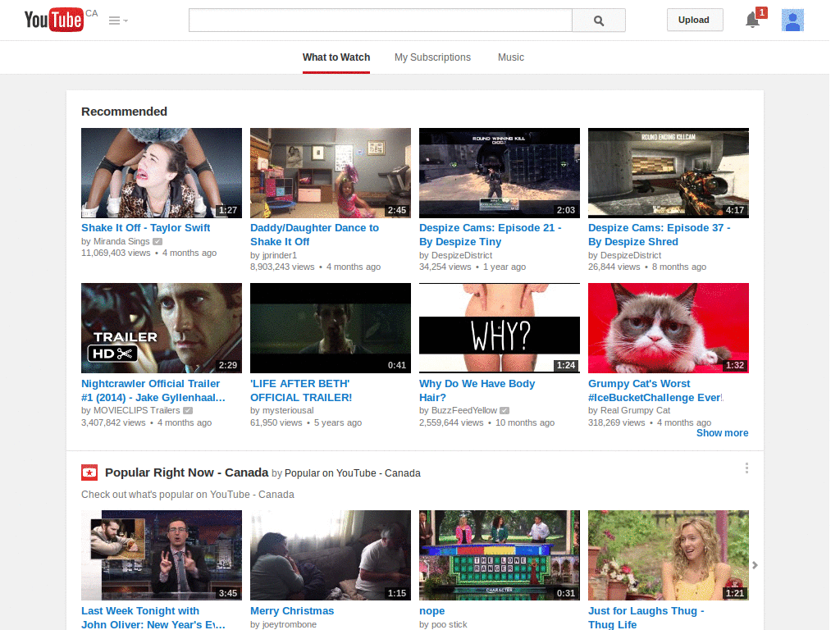Click the next arrow on Popular shelf
The height and width of the screenshot is (630, 840).
click(x=755, y=565)
